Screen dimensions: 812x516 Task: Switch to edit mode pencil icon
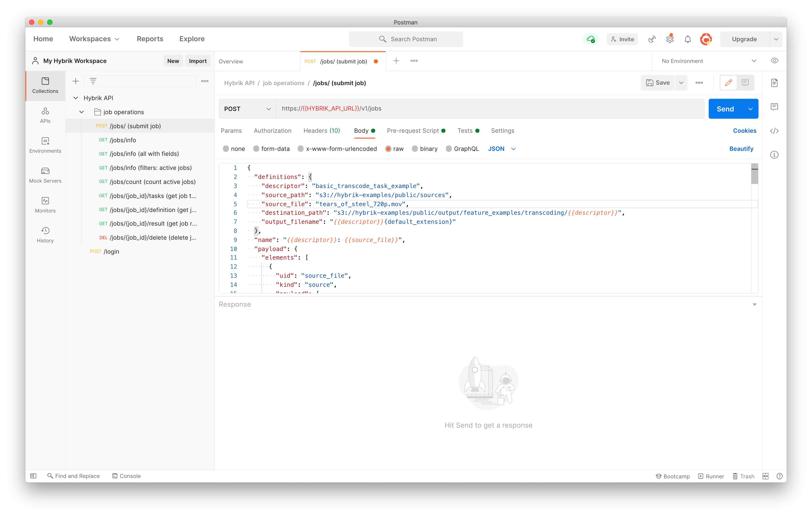click(728, 83)
